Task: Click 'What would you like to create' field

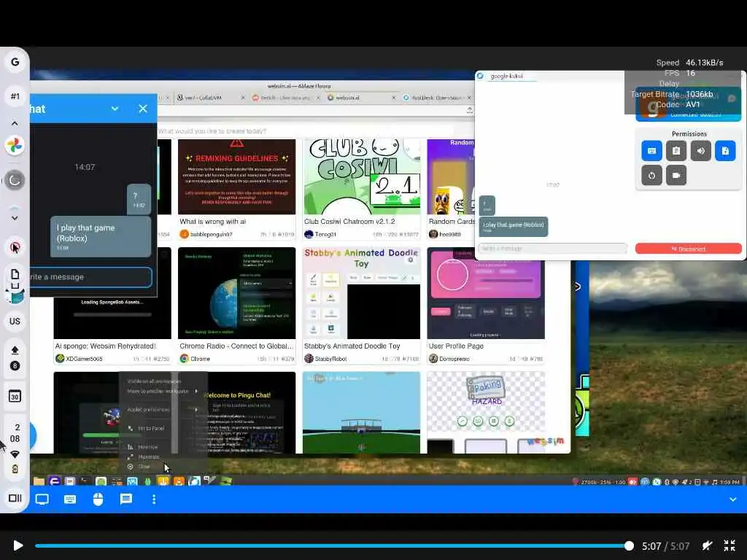Action: click(305, 131)
